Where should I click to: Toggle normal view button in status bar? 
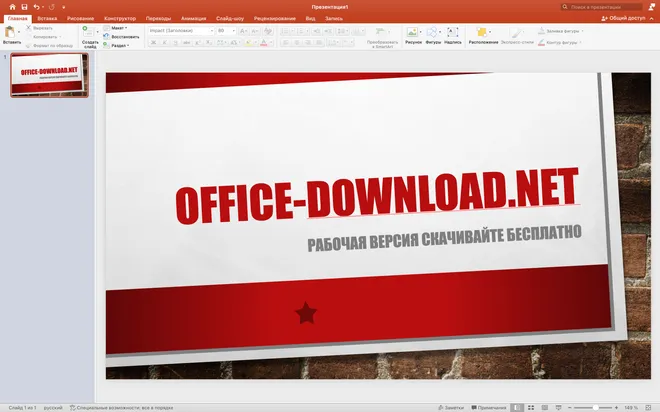click(x=517, y=408)
